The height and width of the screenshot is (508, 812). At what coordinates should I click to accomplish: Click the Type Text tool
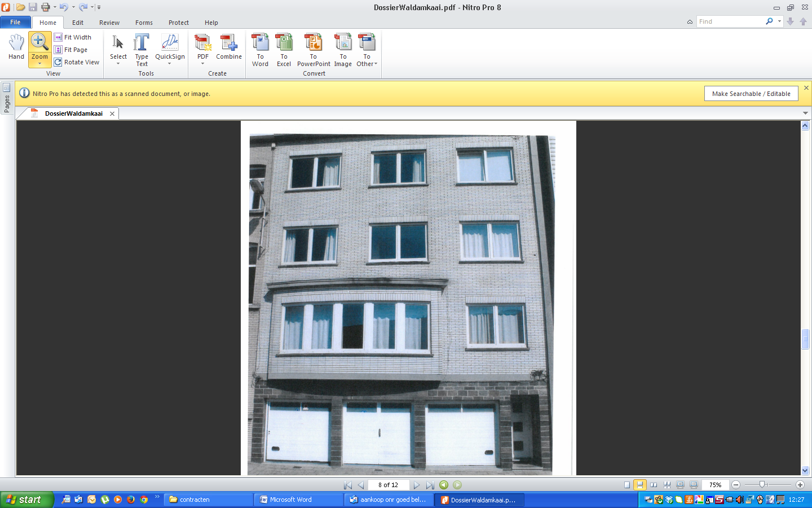(x=142, y=50)
